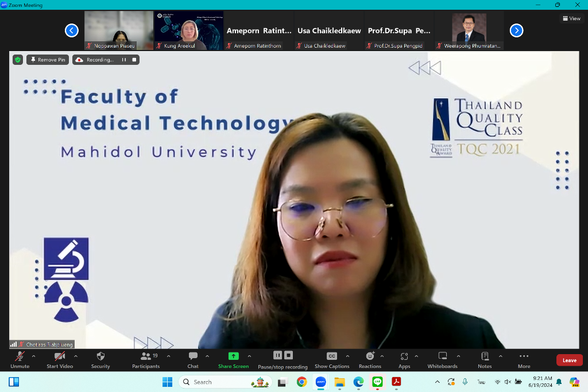Select Weerapong Phumratan's video thumbnail
Viewport: 588px width, 392px height.
[x=469, y=30]
